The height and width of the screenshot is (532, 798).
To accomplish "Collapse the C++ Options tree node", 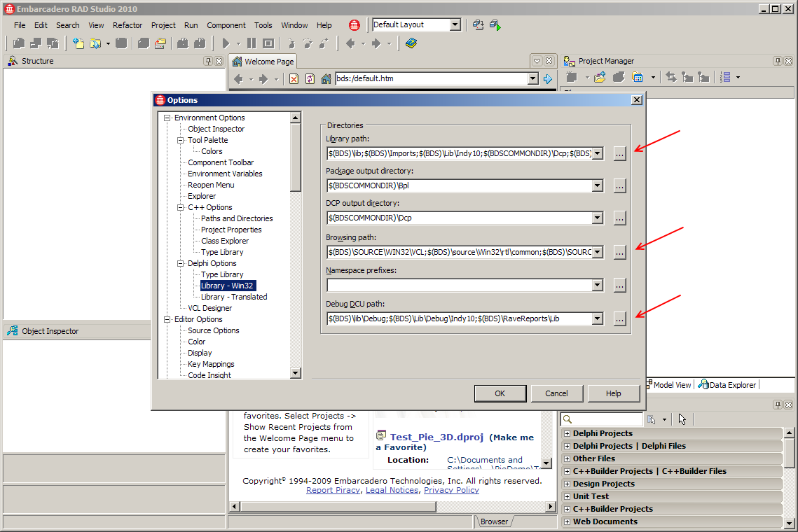I will pyautogui.click(x=180, y=207).
